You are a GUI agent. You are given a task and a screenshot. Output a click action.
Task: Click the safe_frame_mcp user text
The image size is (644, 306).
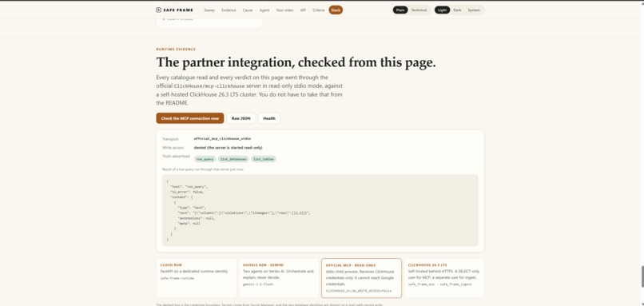pos(421,284)
